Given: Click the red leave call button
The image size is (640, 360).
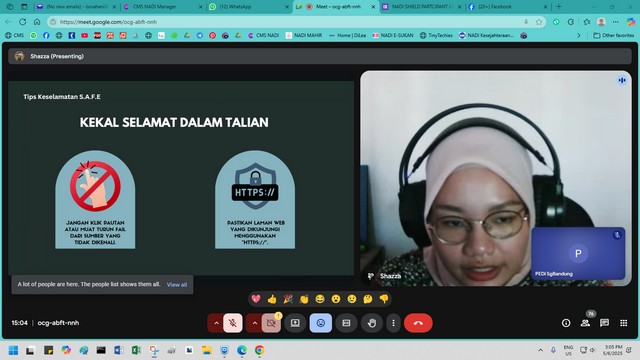Looking at the screenshot, I should tap(418, 323).
